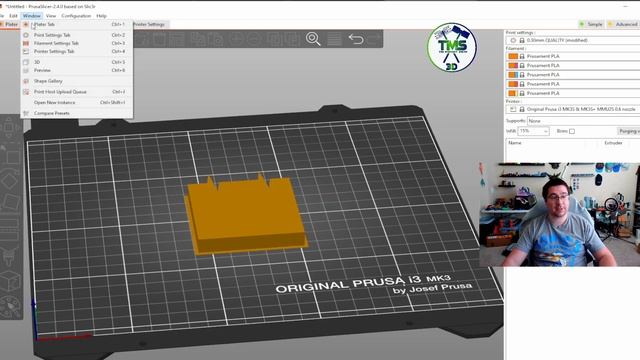Screen dimensions: 640x360
Task: Open the first Prusament PLA filament dropdown
Action: 573,56
